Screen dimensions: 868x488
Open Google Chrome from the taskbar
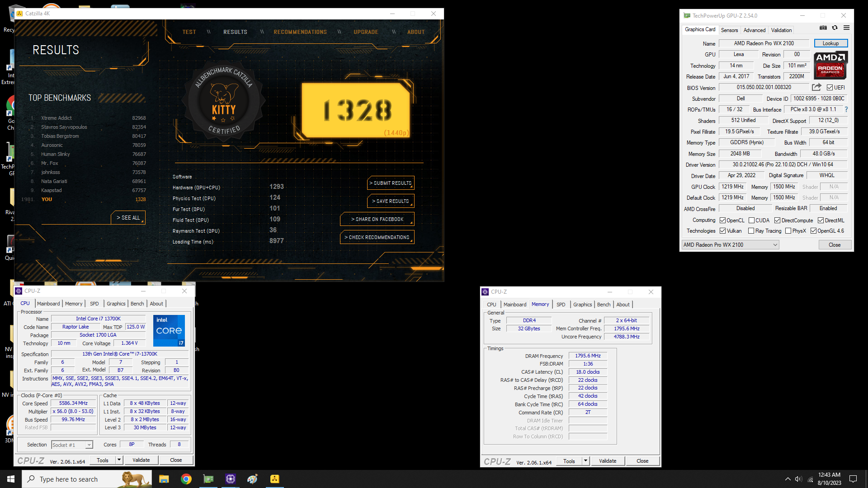[186, 479]
